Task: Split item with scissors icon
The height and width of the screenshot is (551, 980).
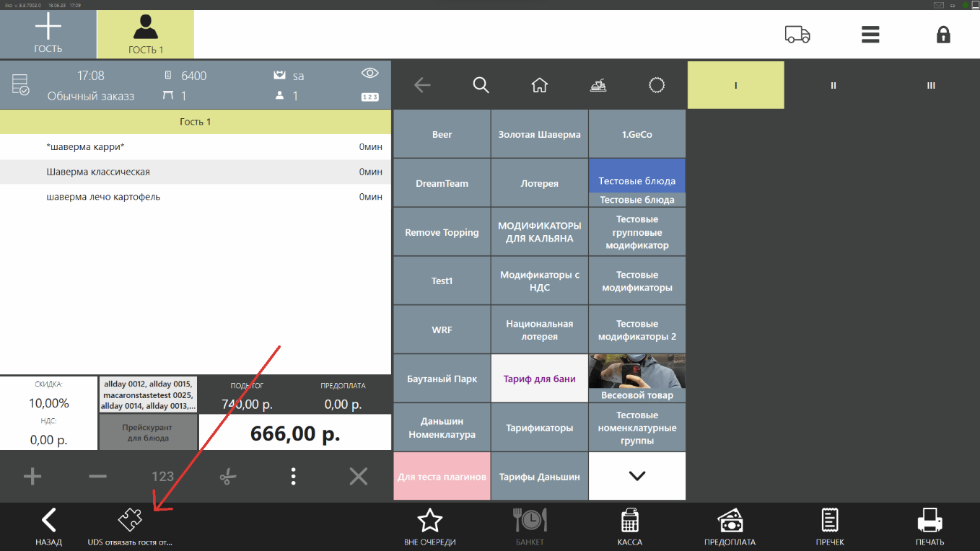Action: 228,476
